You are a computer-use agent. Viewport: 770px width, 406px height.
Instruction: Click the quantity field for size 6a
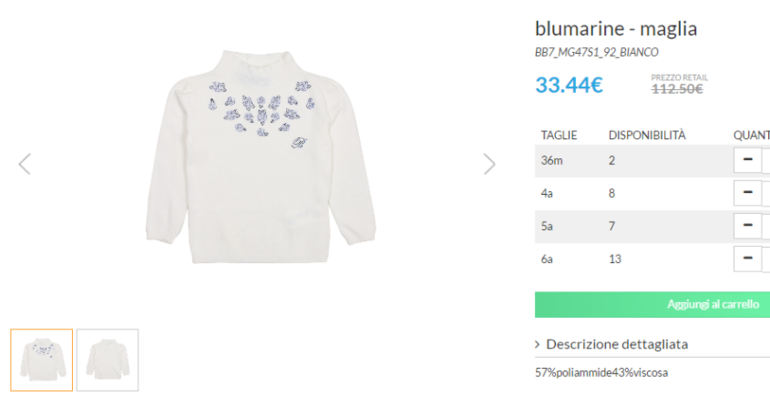pos(766,259)
